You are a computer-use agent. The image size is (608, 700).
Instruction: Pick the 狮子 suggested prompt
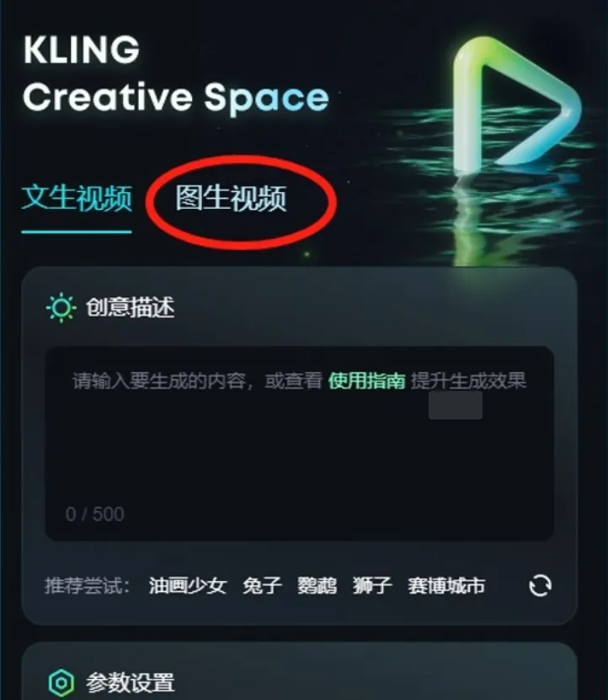[372, 585]
